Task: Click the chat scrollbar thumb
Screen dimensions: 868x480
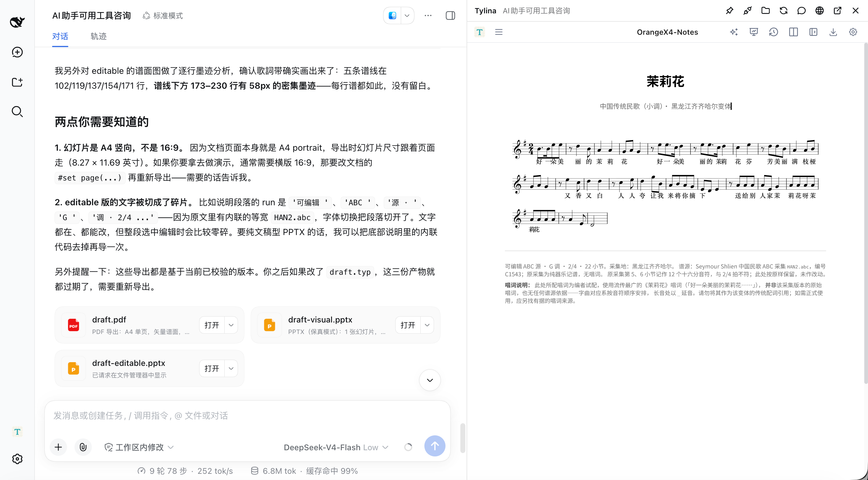Action: click(463, 438)
